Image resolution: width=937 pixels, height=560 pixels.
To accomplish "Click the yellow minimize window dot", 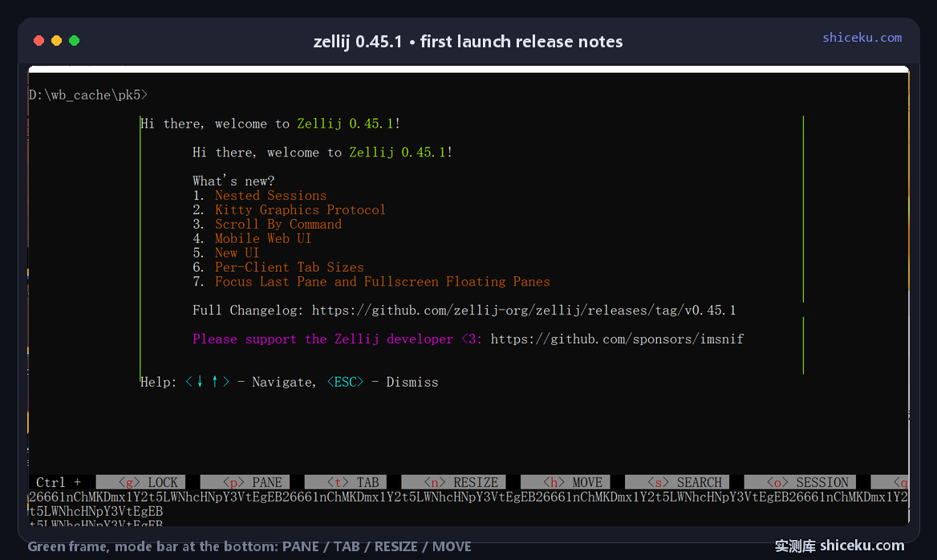I will coord(56,41).
